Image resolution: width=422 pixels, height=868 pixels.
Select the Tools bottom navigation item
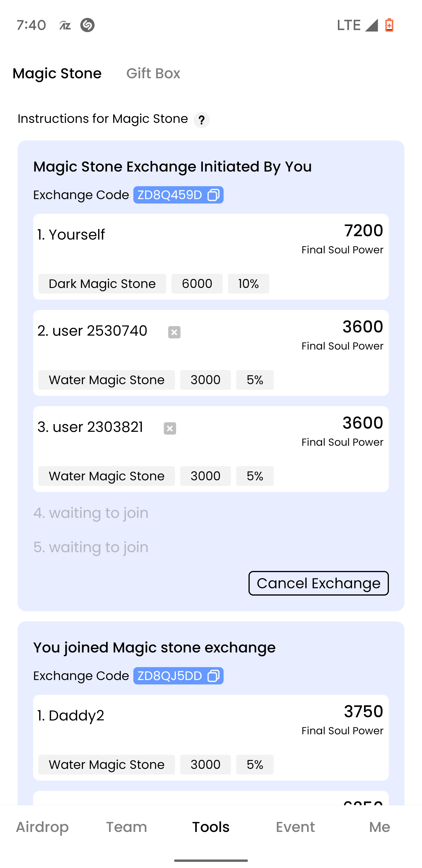[211, 827]
